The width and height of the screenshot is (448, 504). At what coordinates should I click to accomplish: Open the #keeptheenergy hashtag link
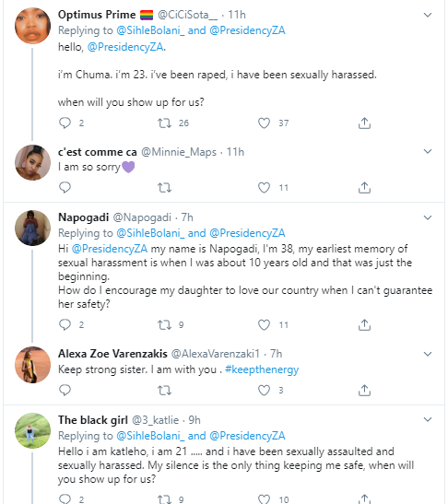click(262, 369)
